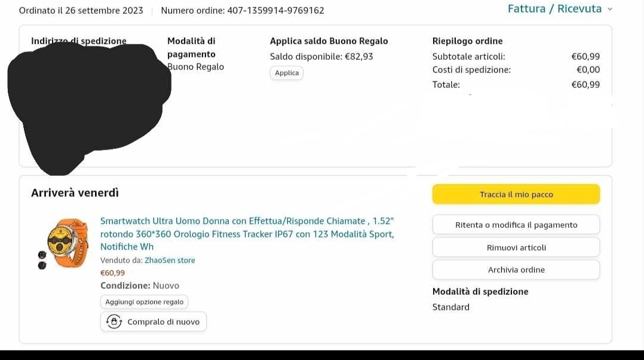Viewport: 644px width, 360px height.
Task: Visit the ZhaoSen store seller link
Action: (170, 260)
